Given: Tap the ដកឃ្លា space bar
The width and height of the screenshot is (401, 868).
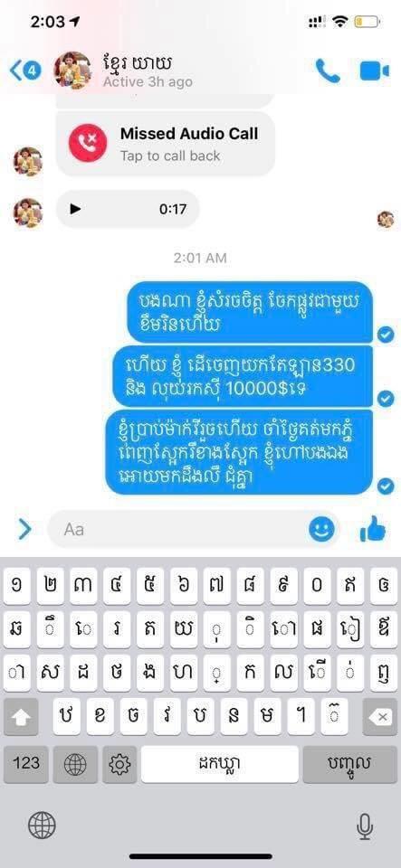Looking at the screenshot, I should coord(220,765).
